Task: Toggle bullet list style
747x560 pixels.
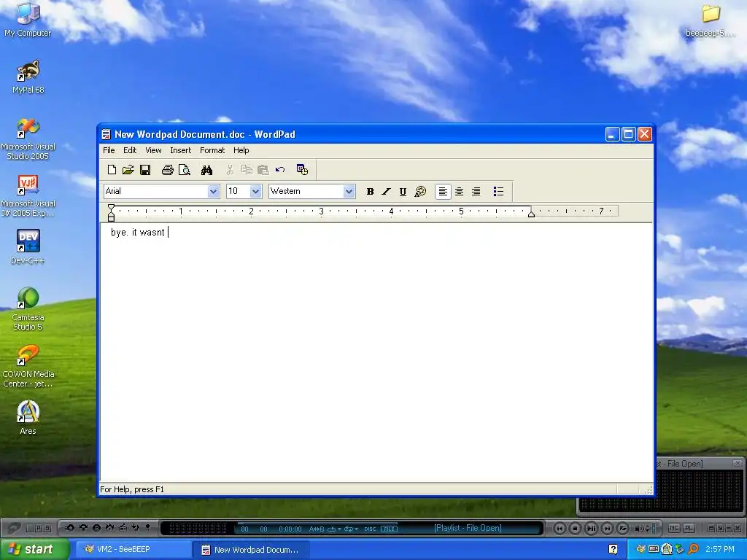Action: 498,192
